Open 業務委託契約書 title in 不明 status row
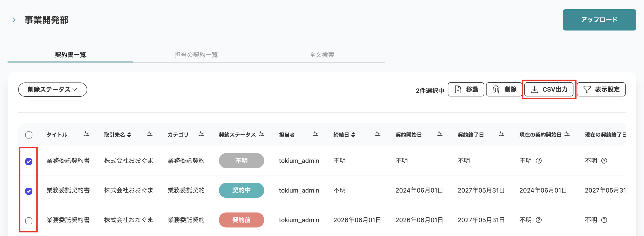This screenshot has width=644, height=236. (x=68, y=161)
